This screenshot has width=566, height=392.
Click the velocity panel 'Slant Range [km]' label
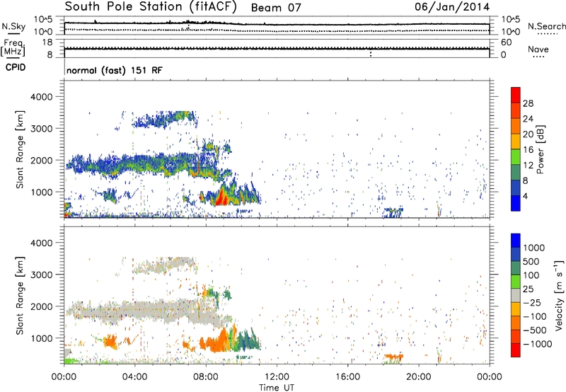tap(20, 296)
